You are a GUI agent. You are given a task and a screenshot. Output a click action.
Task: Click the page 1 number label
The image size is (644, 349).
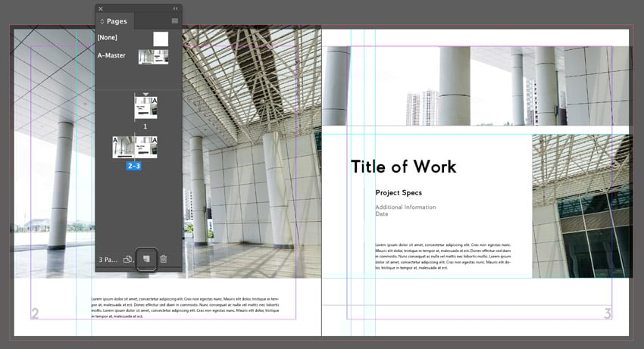145,126
